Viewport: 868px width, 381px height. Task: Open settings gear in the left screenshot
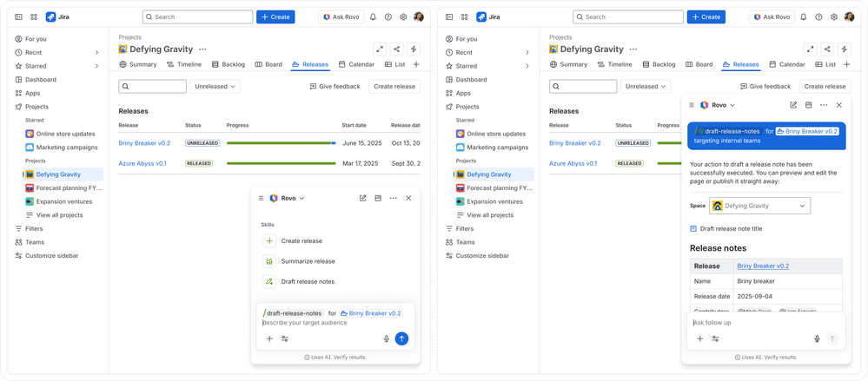[403, 17]
